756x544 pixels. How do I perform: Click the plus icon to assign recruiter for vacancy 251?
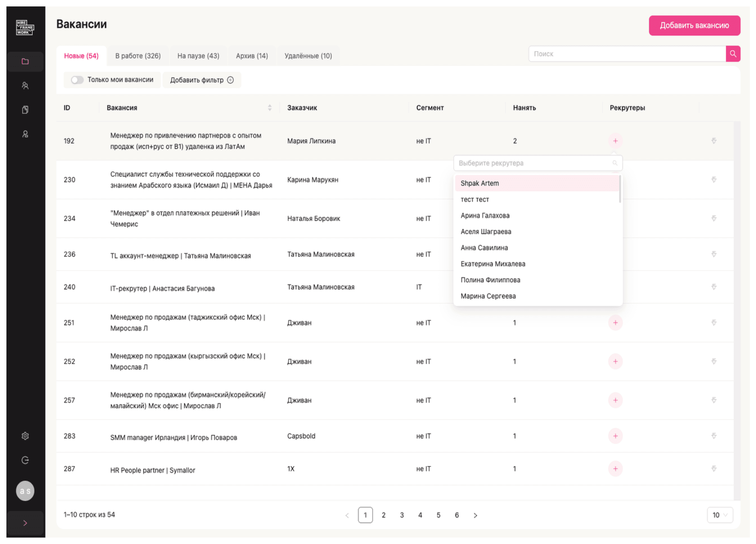click(615, 323)
